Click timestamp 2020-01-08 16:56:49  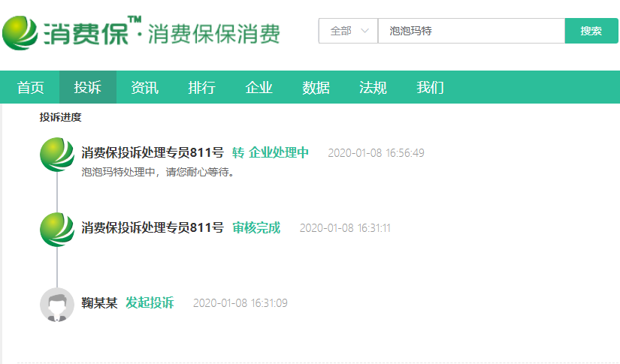pos(376,153)
